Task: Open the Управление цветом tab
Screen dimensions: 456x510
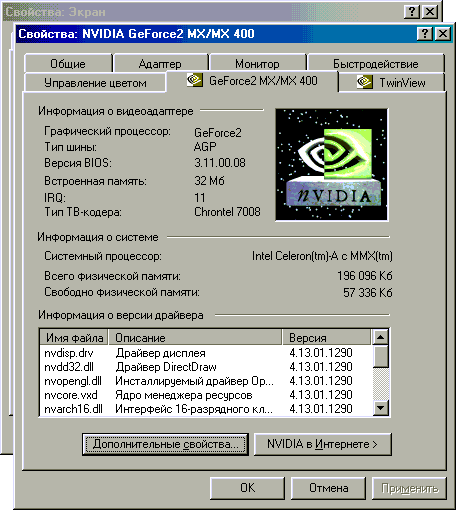Action: click(95, 83)
